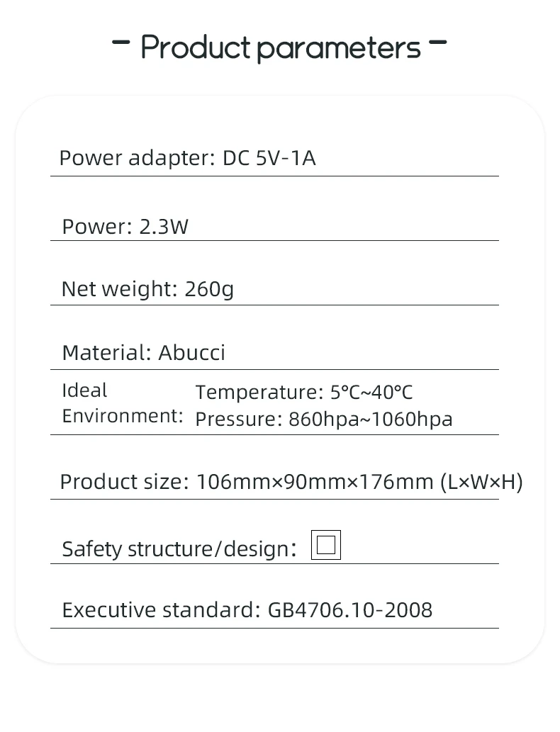
Task: Click the double-square Class II safety symbol
Action: pos(326,545)
